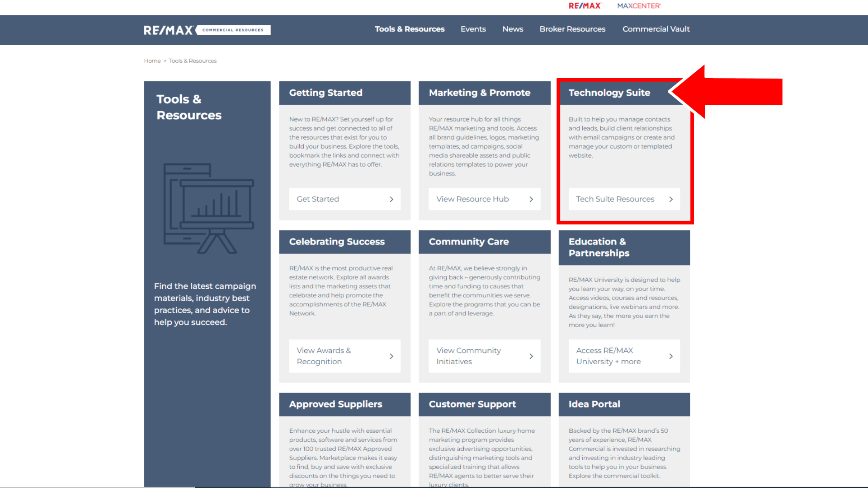Click the chevron arrow on Get Started
The image size is (868, 488).
coord(392,199)
